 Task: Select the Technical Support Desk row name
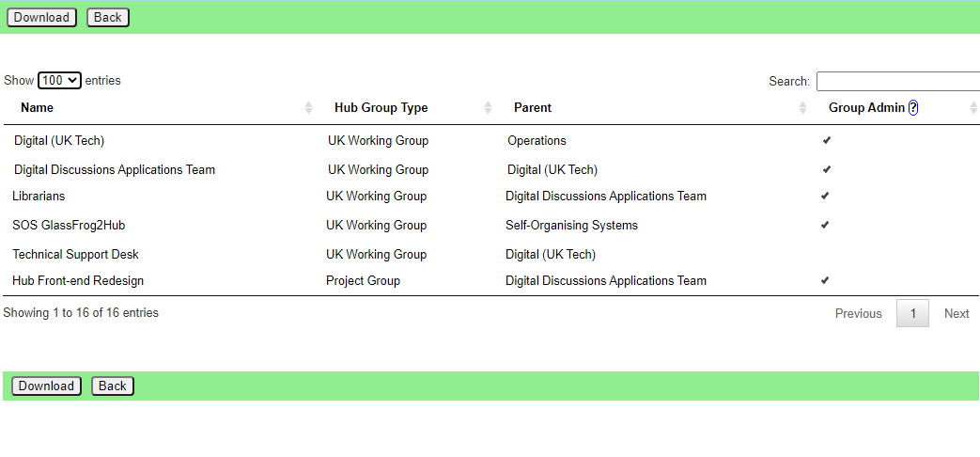point(75,254)
